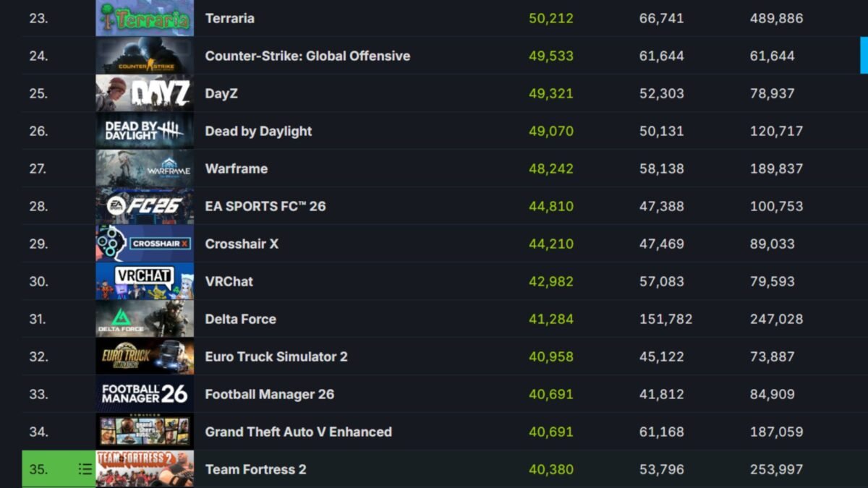Click Crosshair X's green value 44,210
The width and height of the screenshot is (868, 488).
[x=551, y=244]
